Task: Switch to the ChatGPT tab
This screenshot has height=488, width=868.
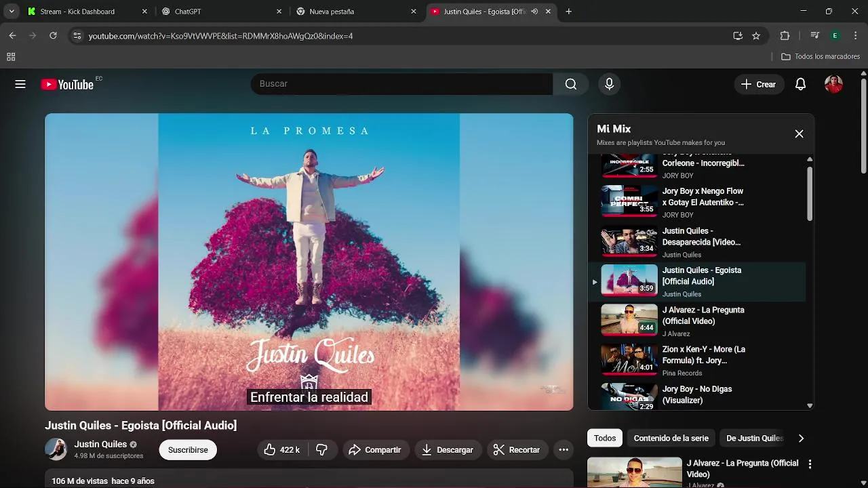Action: click(x=220, y=12)
